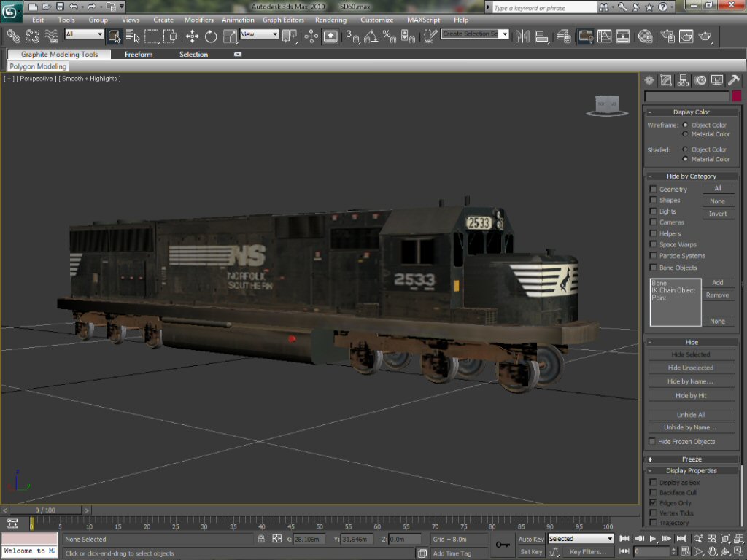Collapse the Hide by Category rollout
Screen dimensions: 747x560
click(692, 176)
